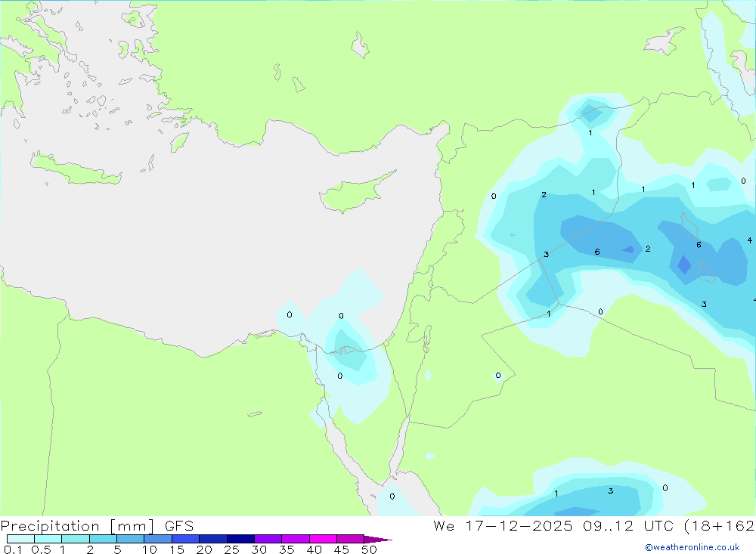This screenshot has width=756, height=554.
Task: Pick the 15–20 mm legend color box
Action: (x=186, y=539)
